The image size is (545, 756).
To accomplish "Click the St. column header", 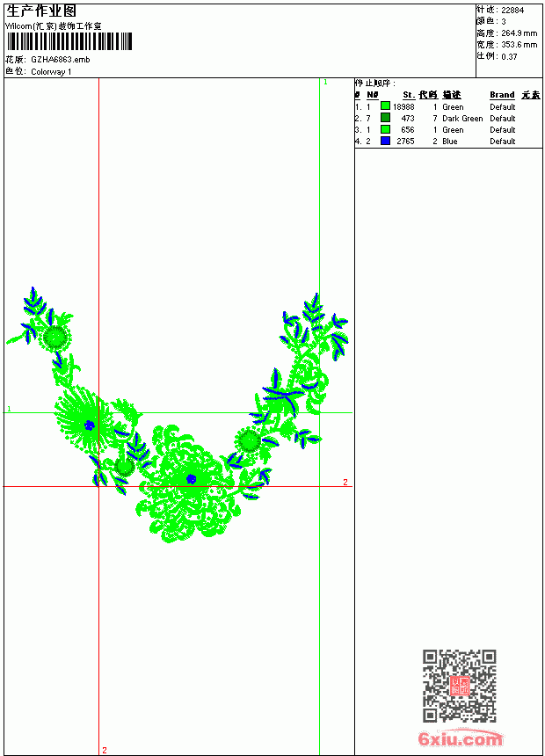I will point(409,95).
